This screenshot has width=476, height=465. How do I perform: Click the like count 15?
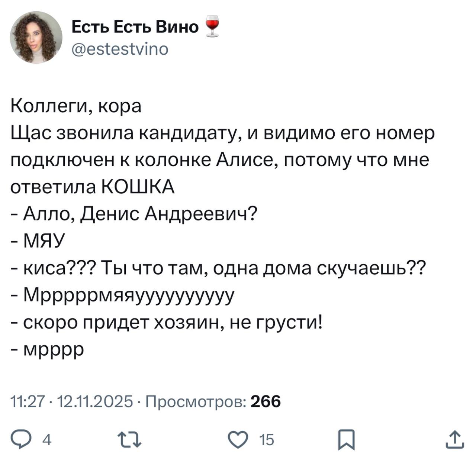point(267,440)
